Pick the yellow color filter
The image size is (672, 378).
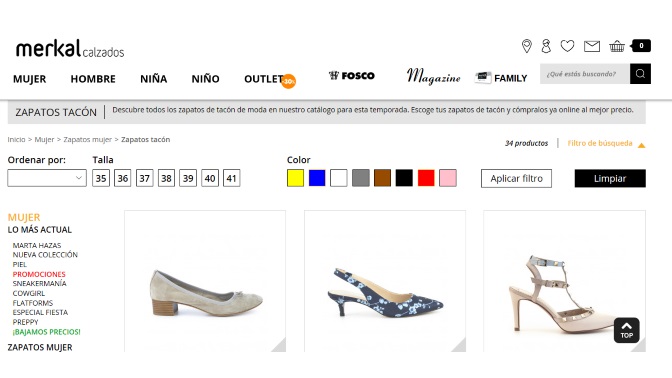(295, 178)
